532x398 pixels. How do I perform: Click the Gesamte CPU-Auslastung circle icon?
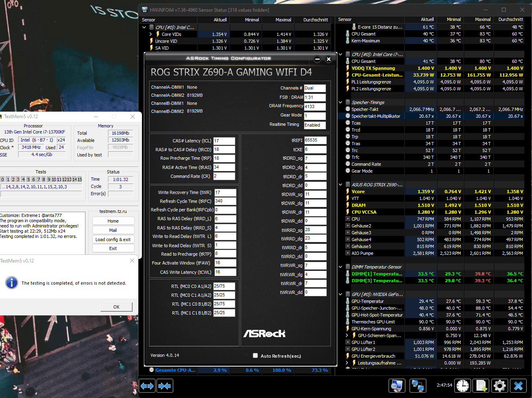pos(152,370)
